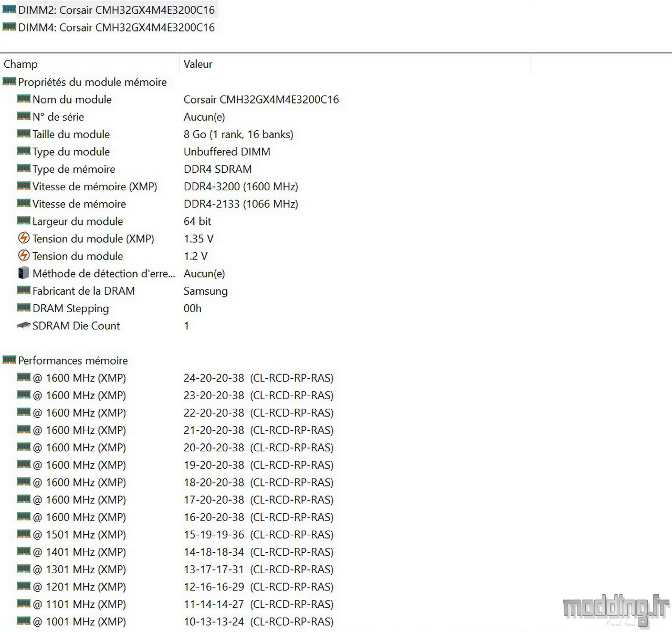Viewport: 672px width, 632px height.
Task: Select the DIMM2 Corsair module entry
Action: tap(116, 10)
